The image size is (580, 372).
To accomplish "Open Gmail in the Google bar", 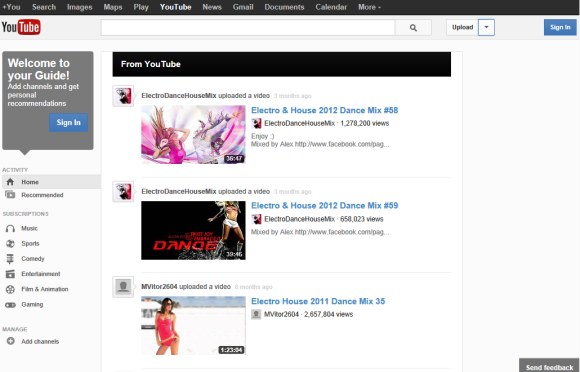I will 243,7.
